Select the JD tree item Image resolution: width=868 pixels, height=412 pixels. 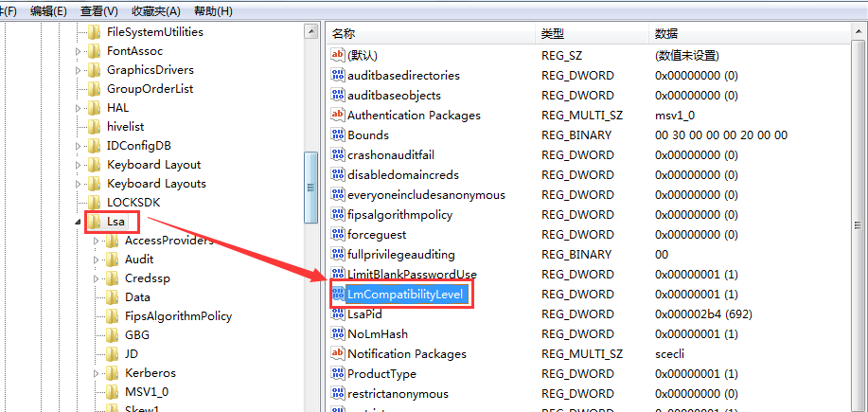pos(132,354)
